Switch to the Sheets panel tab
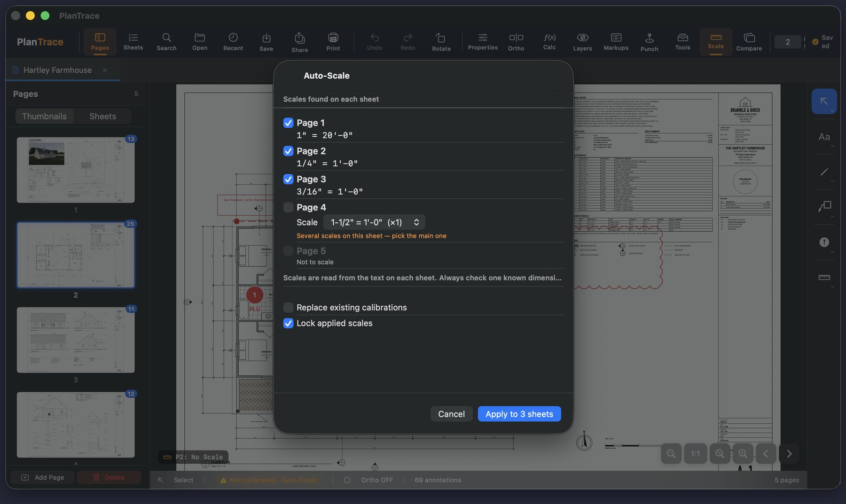 [102, 116]
